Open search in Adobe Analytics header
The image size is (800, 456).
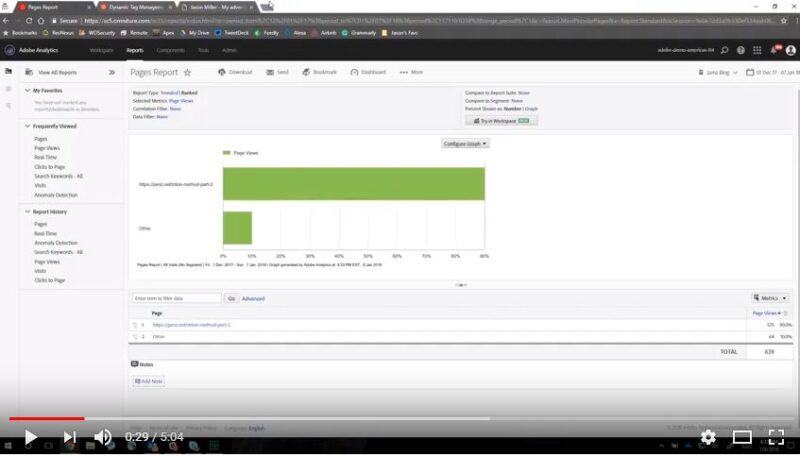(x=724, y=50)
